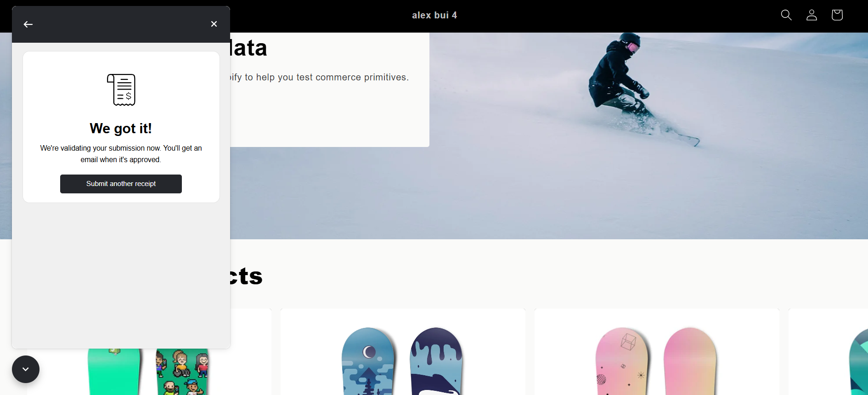Click the pixel-art characters snowboard
Screen dimensions: 868x395
pyautogui.click(x=182, y=371)
